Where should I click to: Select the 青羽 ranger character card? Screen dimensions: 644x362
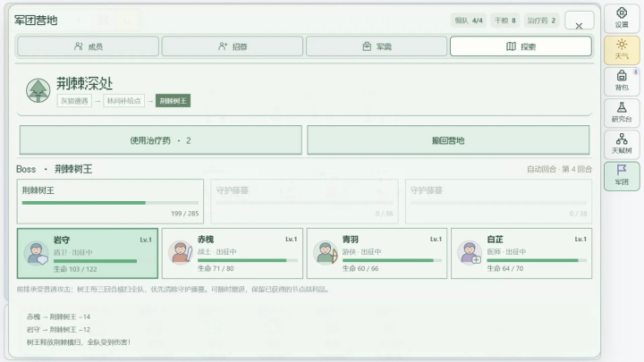[x=377, y=253]
